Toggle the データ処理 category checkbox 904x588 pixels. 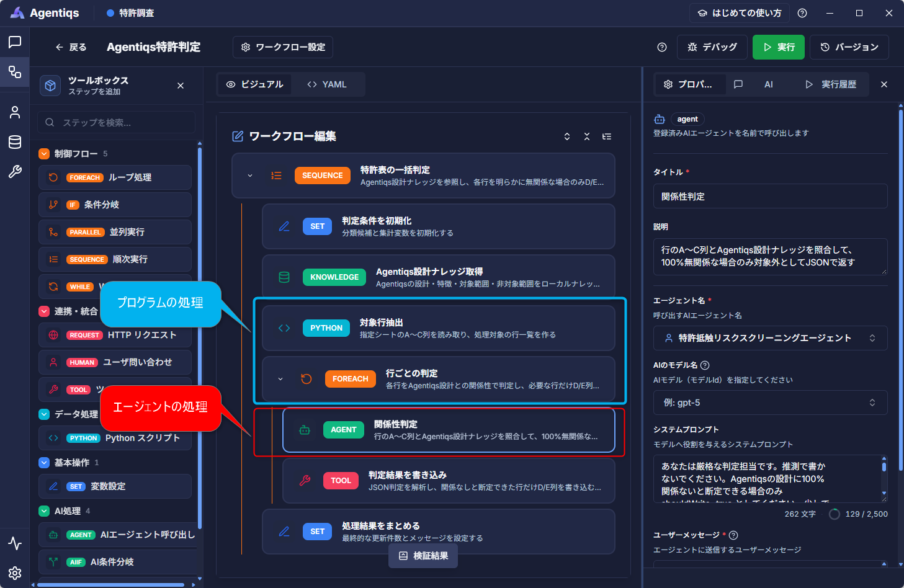tap(44, 414)
